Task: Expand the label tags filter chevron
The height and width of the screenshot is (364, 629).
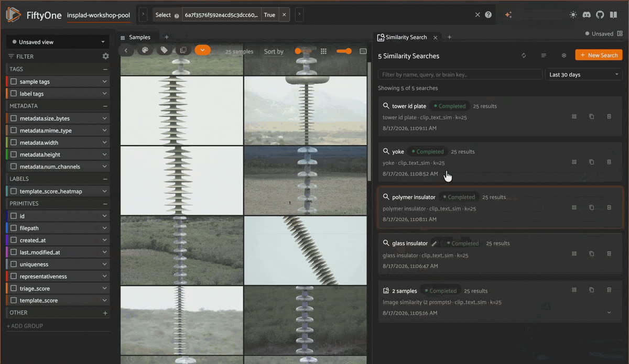Action: (x=105, y=94)
